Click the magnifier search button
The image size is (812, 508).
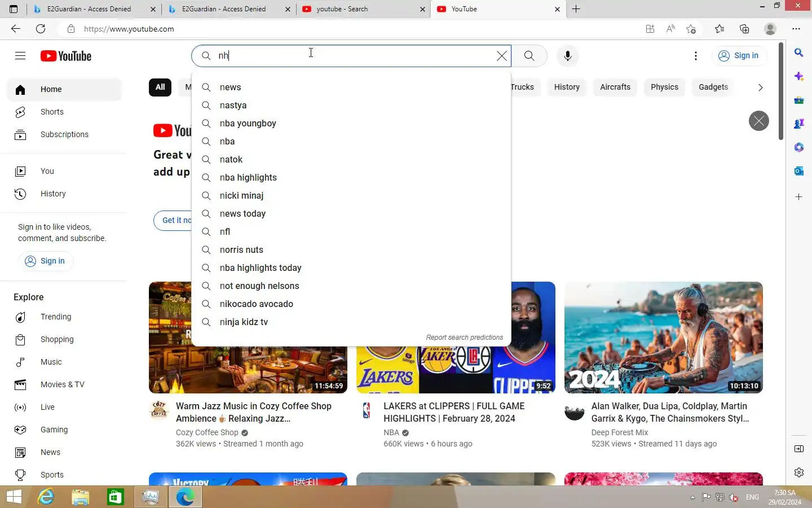tap(529, 56)
